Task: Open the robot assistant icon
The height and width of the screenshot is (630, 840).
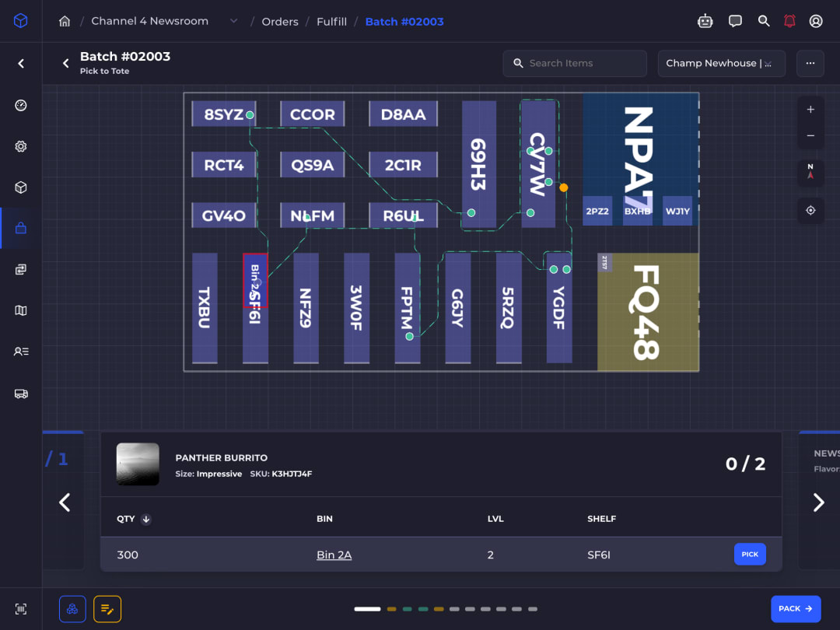Action: click(705, 22)
